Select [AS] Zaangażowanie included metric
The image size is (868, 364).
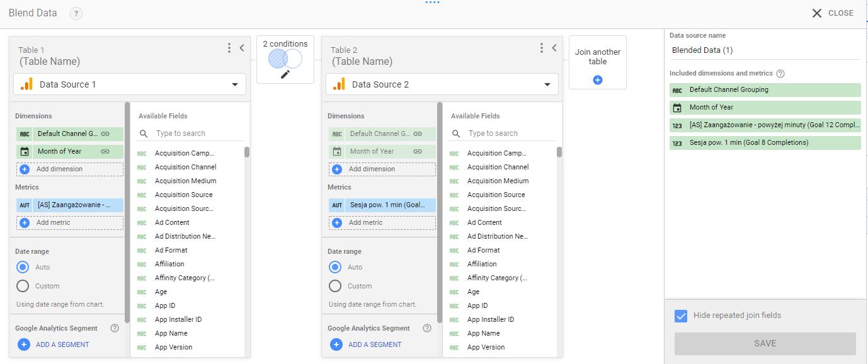tap(765, 125)
